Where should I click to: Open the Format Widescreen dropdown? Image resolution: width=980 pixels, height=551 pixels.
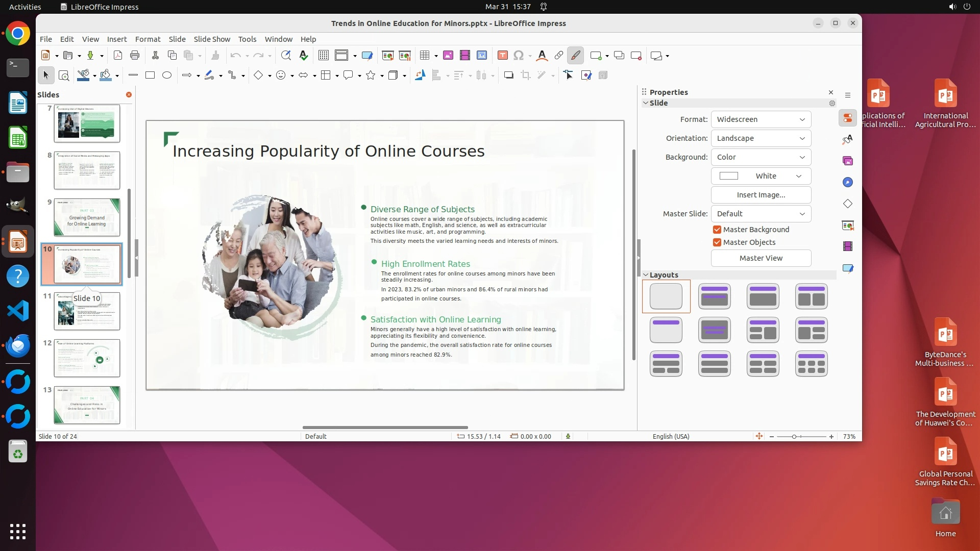click(761, 119)
